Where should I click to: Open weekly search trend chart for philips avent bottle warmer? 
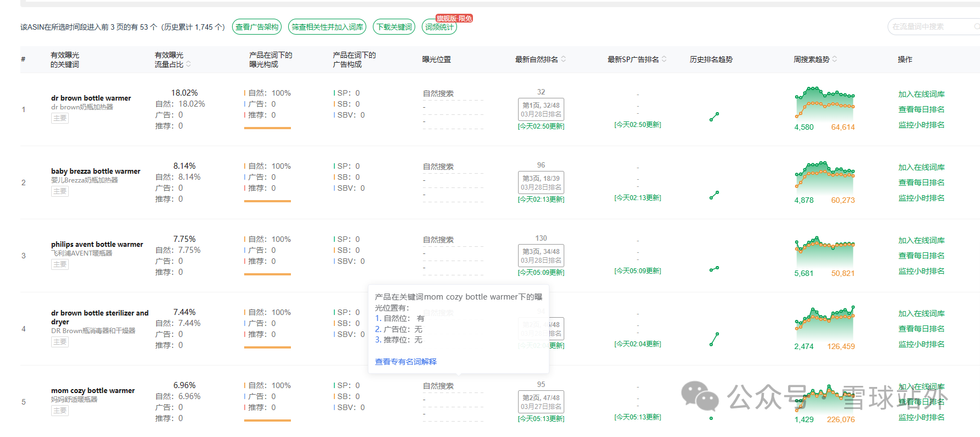tap(824, 251)
